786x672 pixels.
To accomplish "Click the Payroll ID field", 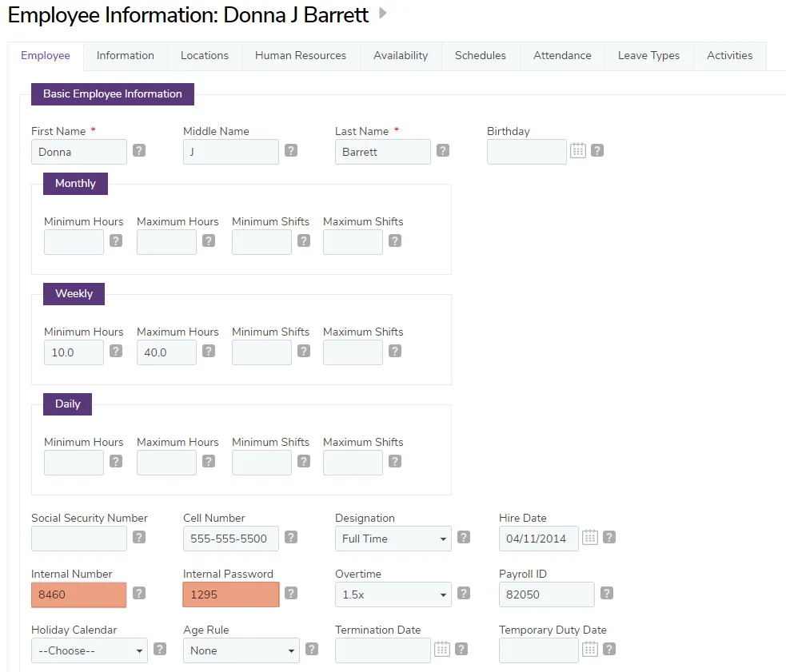I will click(546, 594).
